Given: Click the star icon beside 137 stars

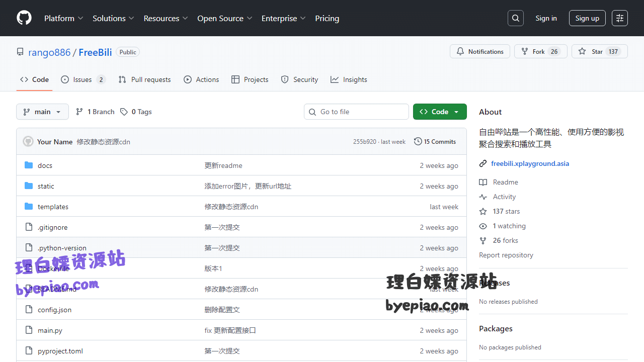Looking at the screenshot, I should click(483, 211).
